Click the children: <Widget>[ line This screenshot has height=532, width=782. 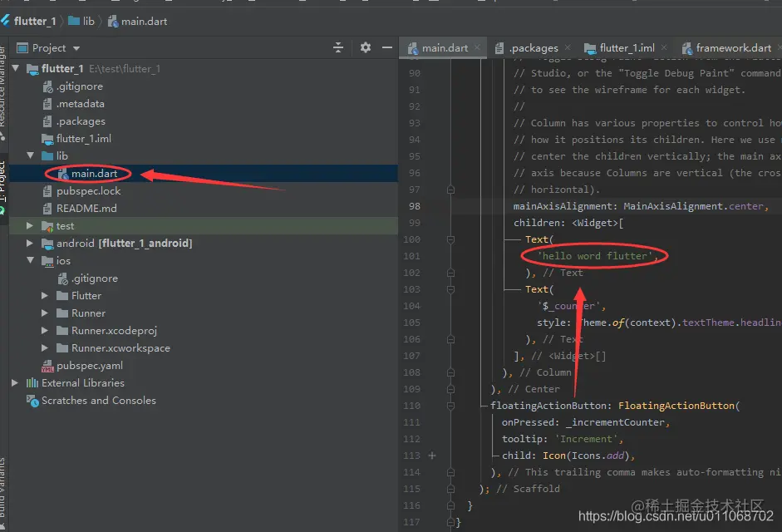pyautogui.click(x=568, y=223)
